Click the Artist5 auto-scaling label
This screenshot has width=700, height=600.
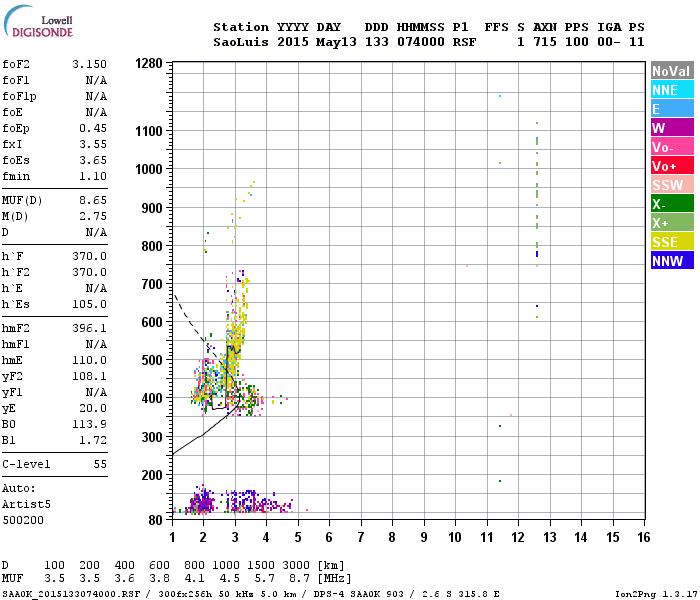click(x=26, y=504)
